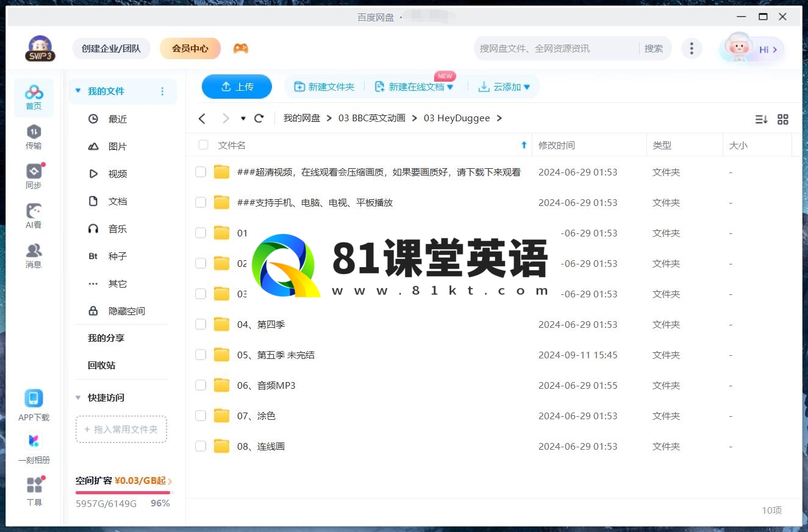Open the three-dot menu beside search
Viewport: 808px width, 532px height.
[x=691, y=49]
